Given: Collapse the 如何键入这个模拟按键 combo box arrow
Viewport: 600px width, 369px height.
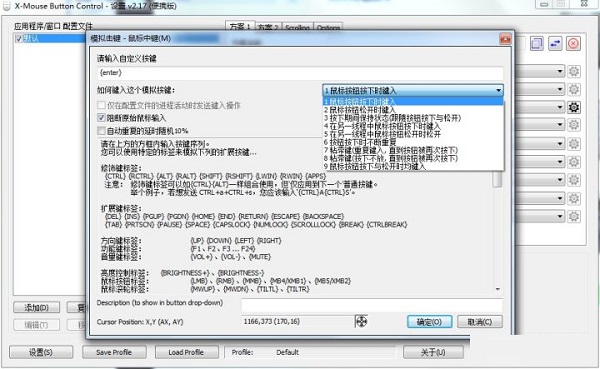Looking at the screenshot, I should click(x=498, y=91).
